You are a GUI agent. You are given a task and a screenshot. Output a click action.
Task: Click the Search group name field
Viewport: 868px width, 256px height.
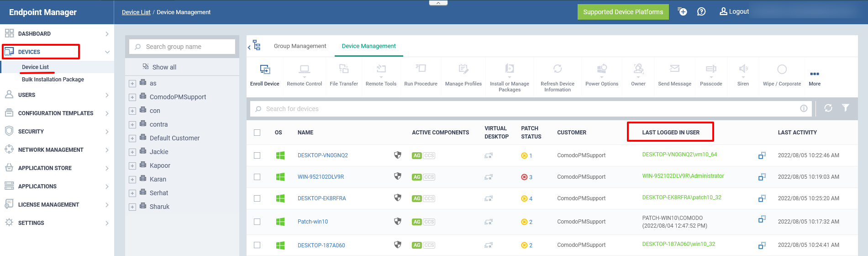182,47
